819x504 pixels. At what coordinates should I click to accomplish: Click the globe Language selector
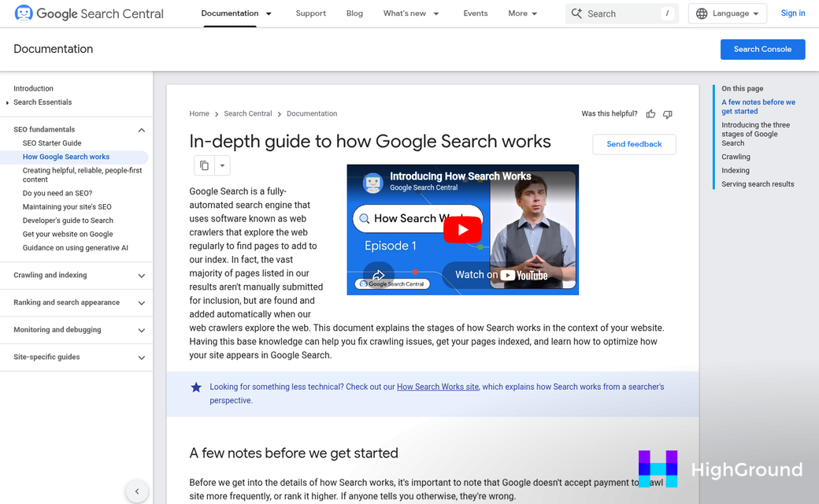727,13
